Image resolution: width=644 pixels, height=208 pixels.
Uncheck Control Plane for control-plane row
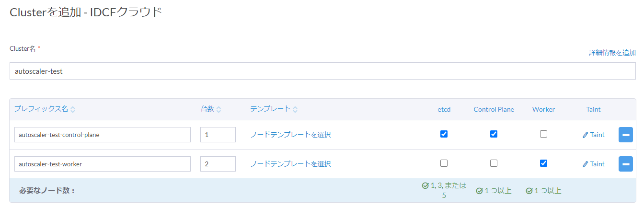(x=494, y=134)
